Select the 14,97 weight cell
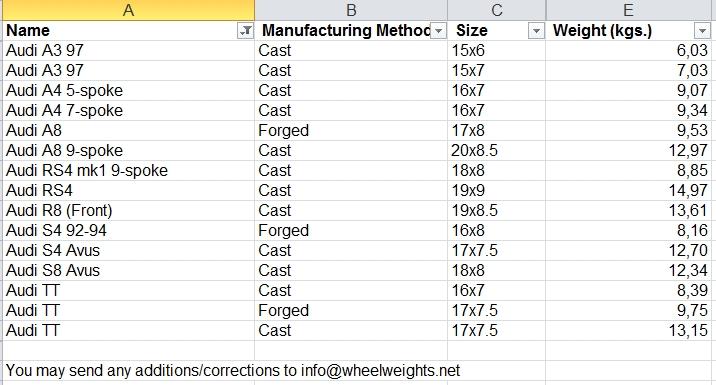This screenshot has width=716, height=385. (x=628, y=190)
